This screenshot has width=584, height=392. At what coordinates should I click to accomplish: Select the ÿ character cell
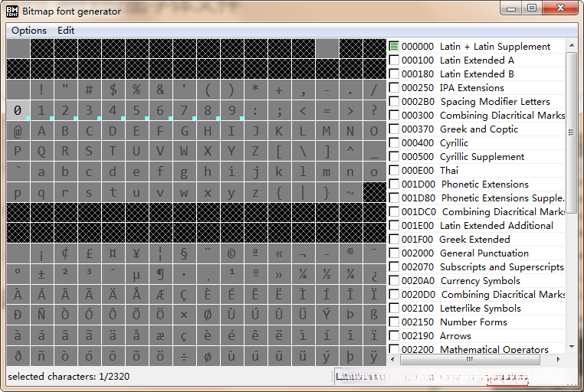coord(374,356)
